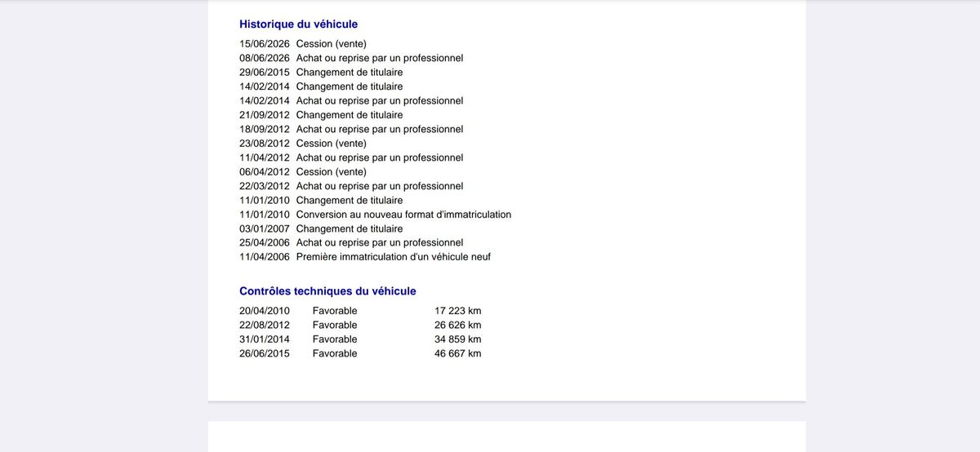
Task: Click the "Historique du véhicule" heading
Action: pos(298,24)
